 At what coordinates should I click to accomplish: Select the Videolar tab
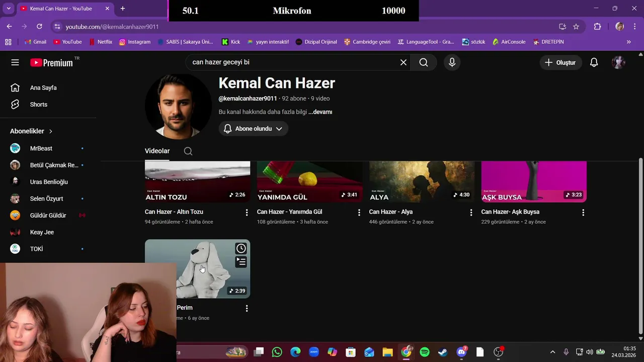(x=157, y=151)
